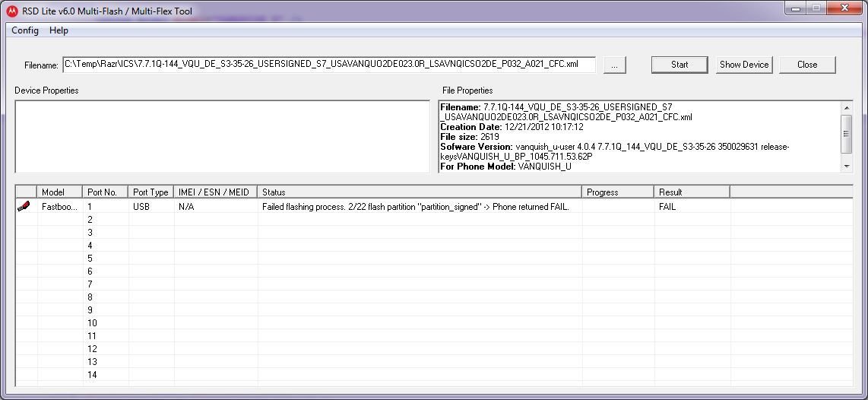Select the red phone icon in row 1

tap(24, 206)
